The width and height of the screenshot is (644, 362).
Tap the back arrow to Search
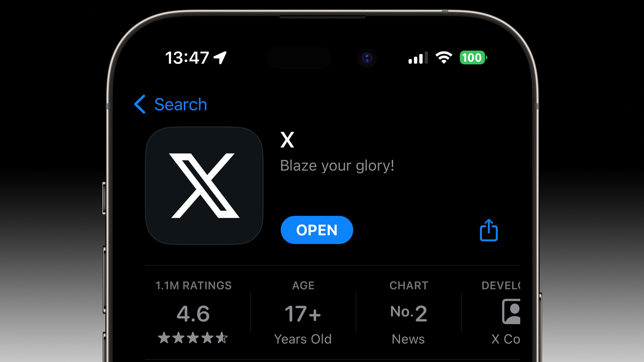pos(140,104)
